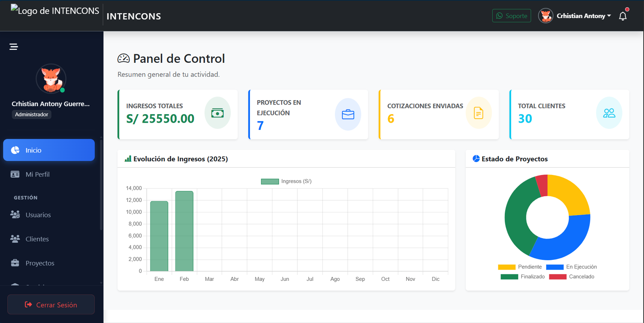Toggle the hamburger sidebar menu
The image size is (644, 323).
click(x=14, y=47)
